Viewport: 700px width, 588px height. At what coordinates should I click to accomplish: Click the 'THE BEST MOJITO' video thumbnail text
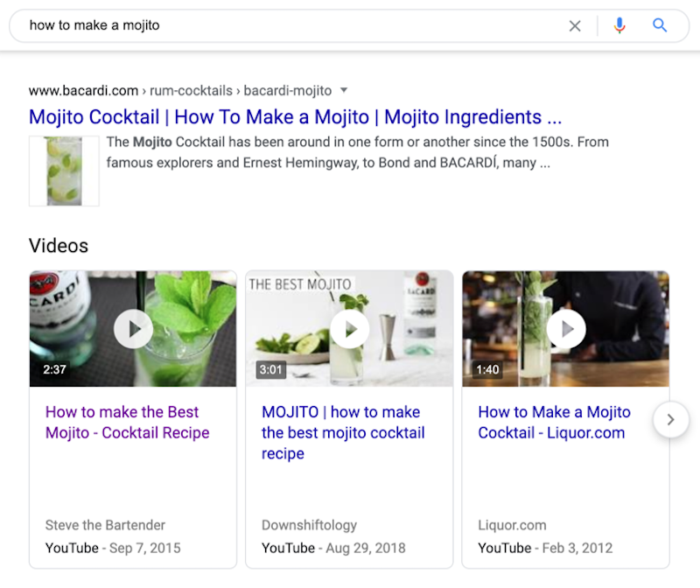300,284
